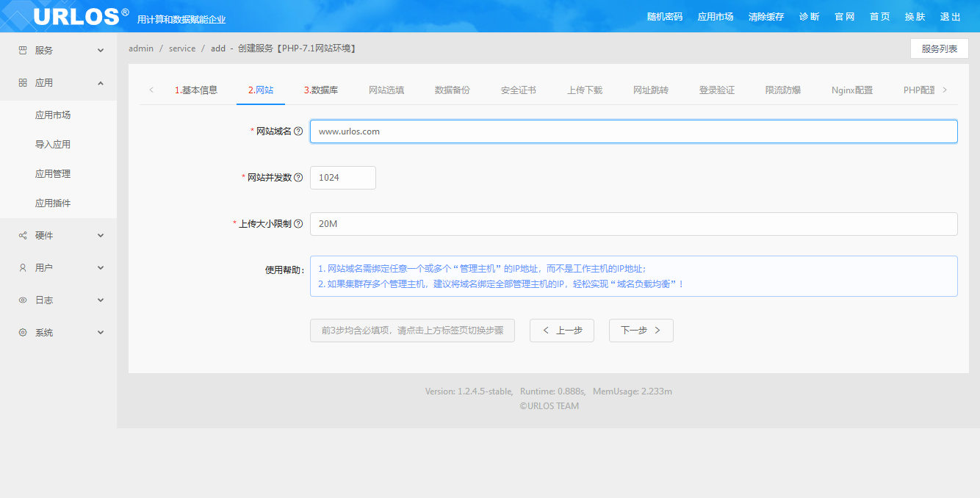Image resolution: width=980 pixels, height=498 pixels.
Task: Click the 下一步 button
Action: tap(641, 331)
